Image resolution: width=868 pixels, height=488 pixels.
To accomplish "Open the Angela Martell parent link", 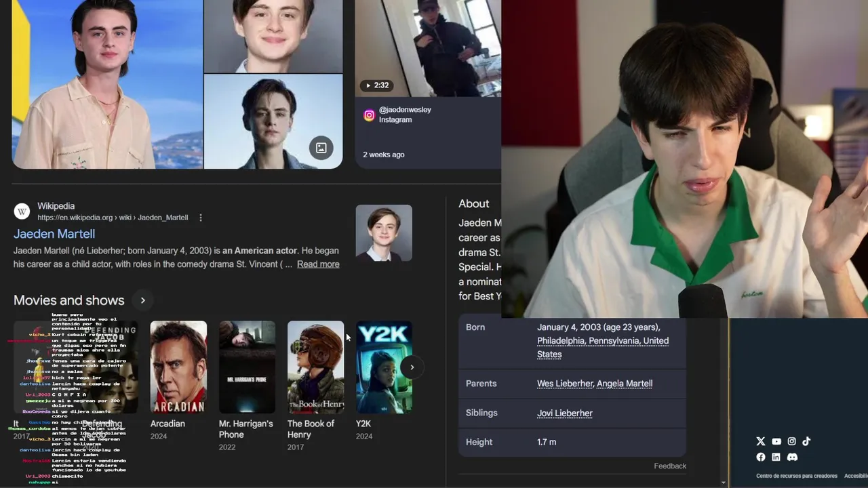I will pyautogui.click(x=625, y=384).
